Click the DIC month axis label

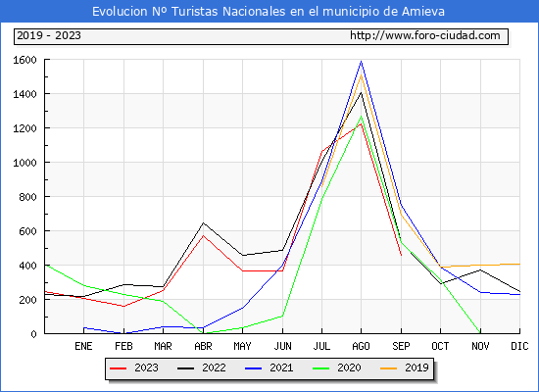519,346
